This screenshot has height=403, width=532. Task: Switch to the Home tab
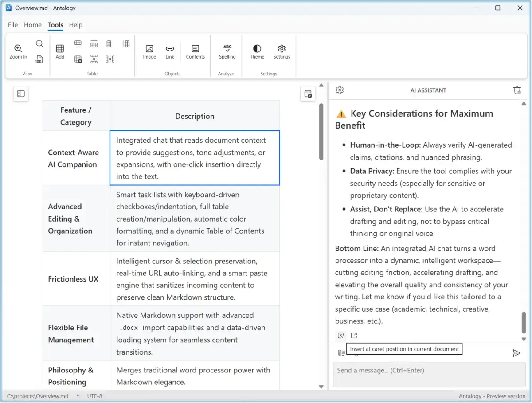click(x=33, y=25)
